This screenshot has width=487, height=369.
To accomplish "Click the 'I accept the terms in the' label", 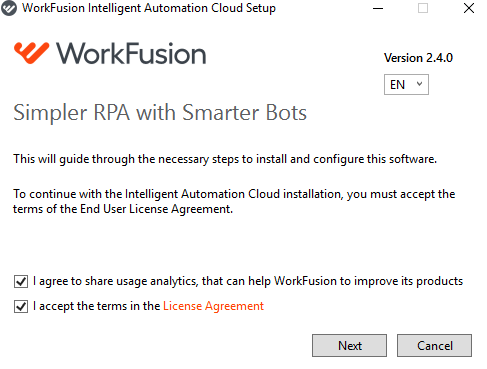I will [x=97, y=306].
